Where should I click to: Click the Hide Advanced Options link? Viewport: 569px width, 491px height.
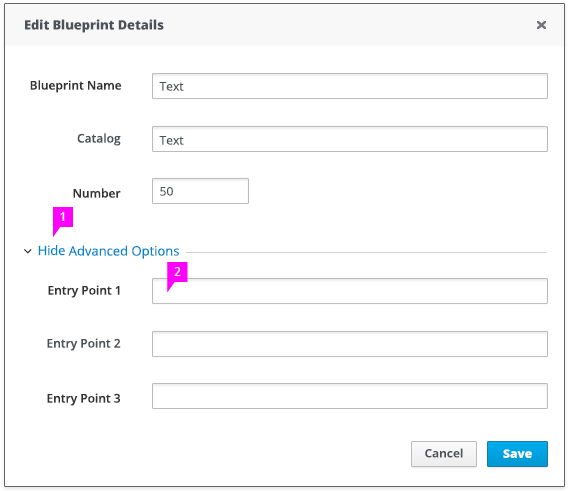(109, 251)
